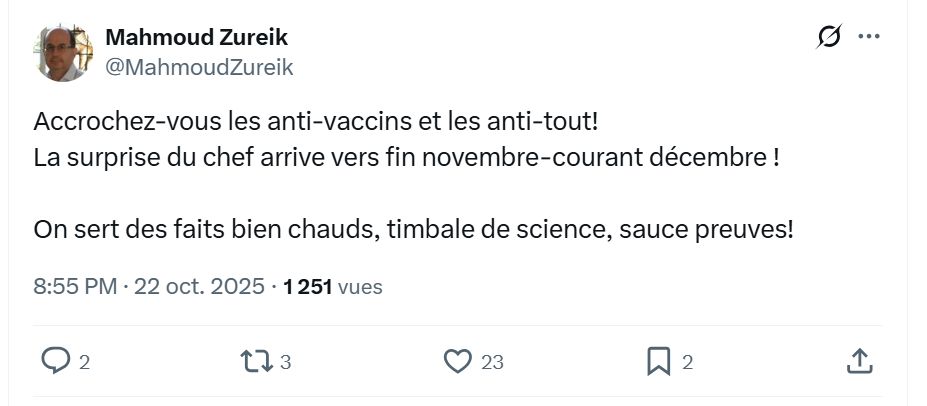Open the @MahmoudZureik handle link
This screenshot has width=927, height=406.
point(199,67)
